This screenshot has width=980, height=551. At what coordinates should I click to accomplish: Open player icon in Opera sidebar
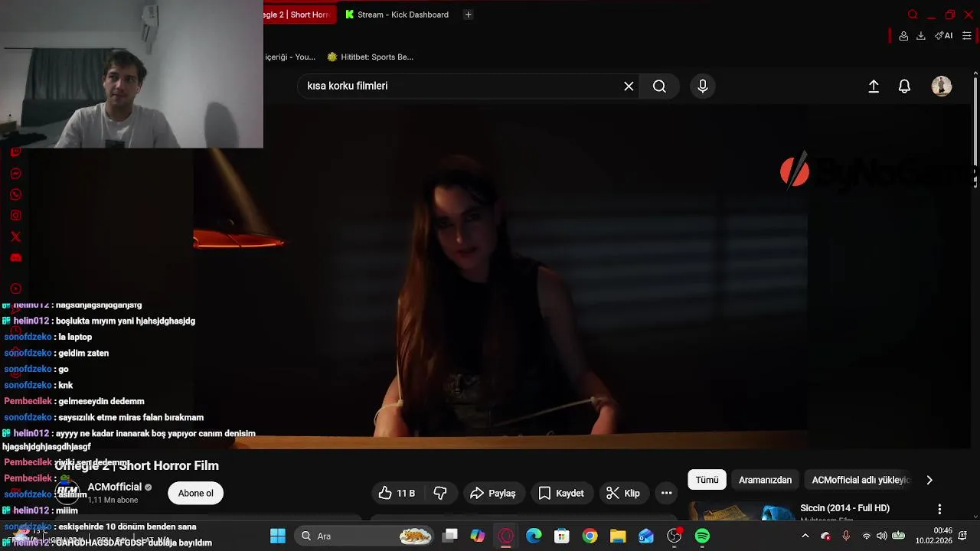(x=15, y=289)
